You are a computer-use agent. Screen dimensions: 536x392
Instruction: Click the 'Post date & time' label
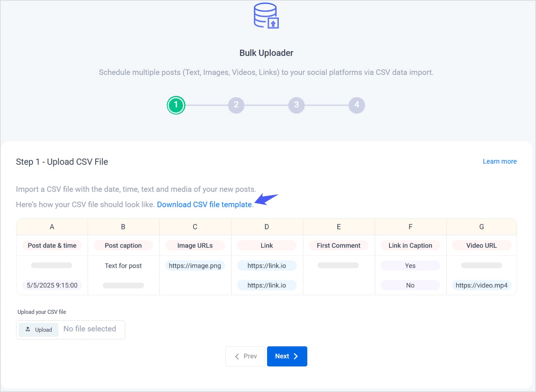click(52, 246)
